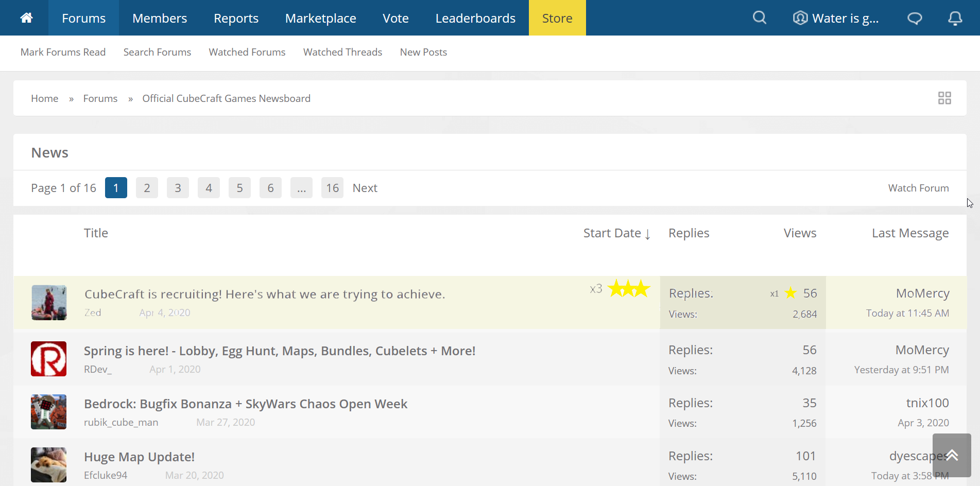Click 'Apr 3, 2020' last message date
Viewport: 980px width, 486px height.
923,423
